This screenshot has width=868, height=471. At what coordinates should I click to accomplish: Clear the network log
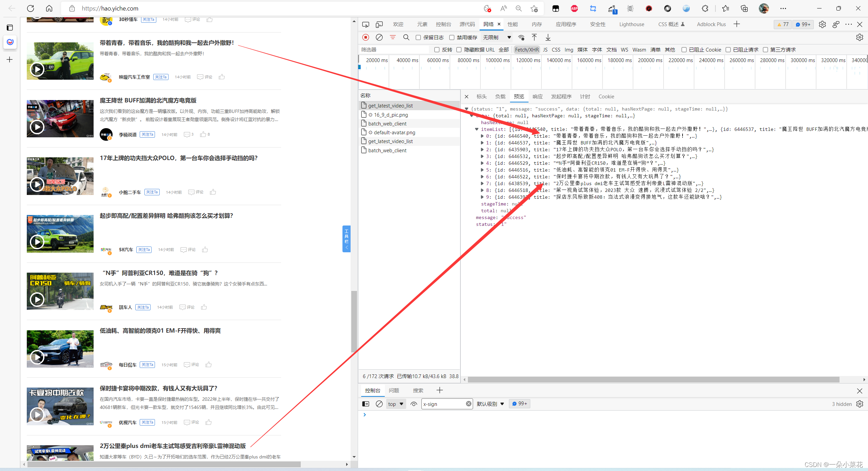tap(379, 37)
